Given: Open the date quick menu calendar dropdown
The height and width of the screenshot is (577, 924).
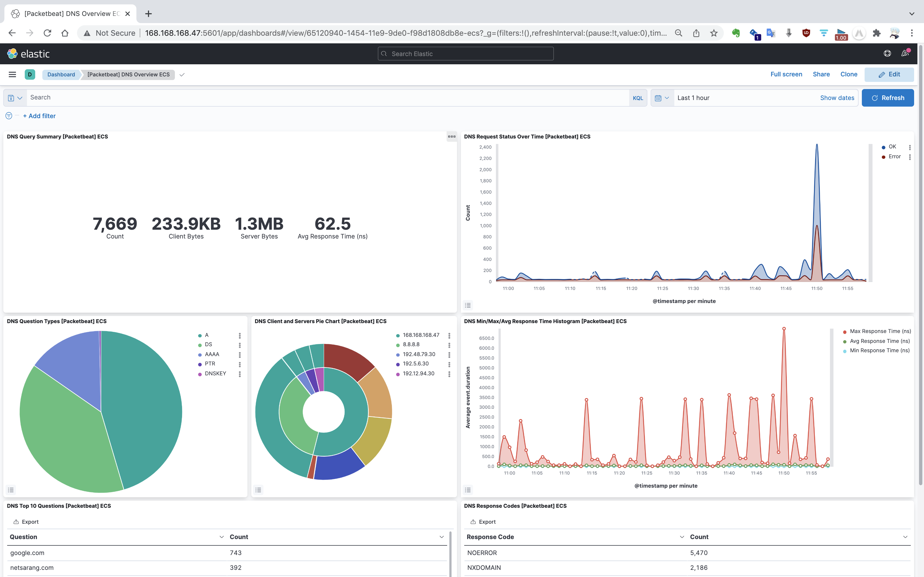Looking at the screenshot, I should (662, 98).
